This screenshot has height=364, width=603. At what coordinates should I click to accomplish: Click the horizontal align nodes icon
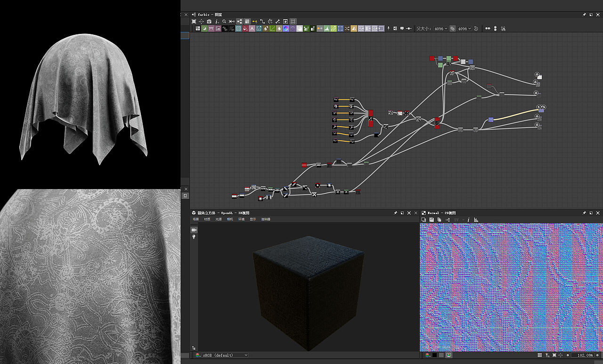[488, 29]
